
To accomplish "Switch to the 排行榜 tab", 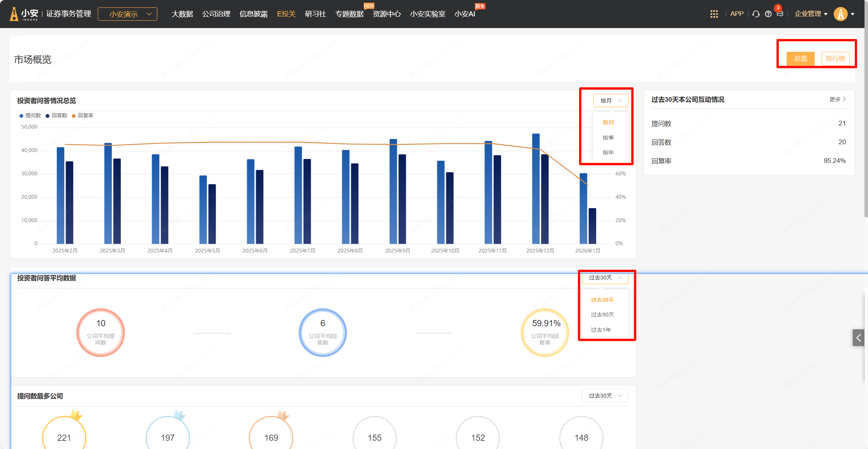I will (835, 58).
